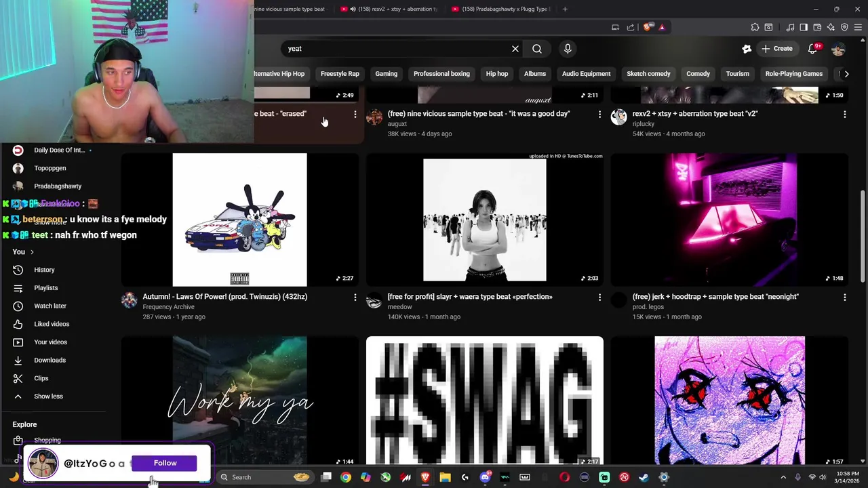Open Autumn! Laws Of Power thumbnail
Image resolution: width=868 pixels, height=488 pixels.
pyautogui.click(x=239, y=220)
